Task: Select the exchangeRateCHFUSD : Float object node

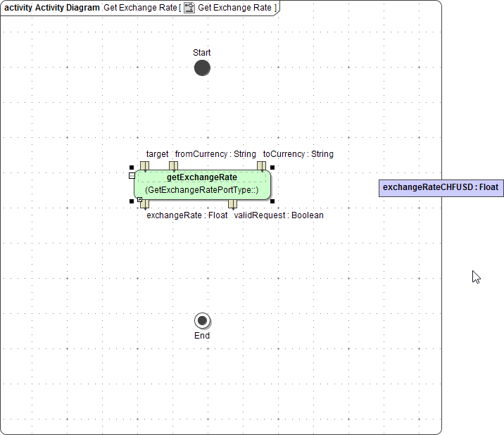Action: click(441, 188)
